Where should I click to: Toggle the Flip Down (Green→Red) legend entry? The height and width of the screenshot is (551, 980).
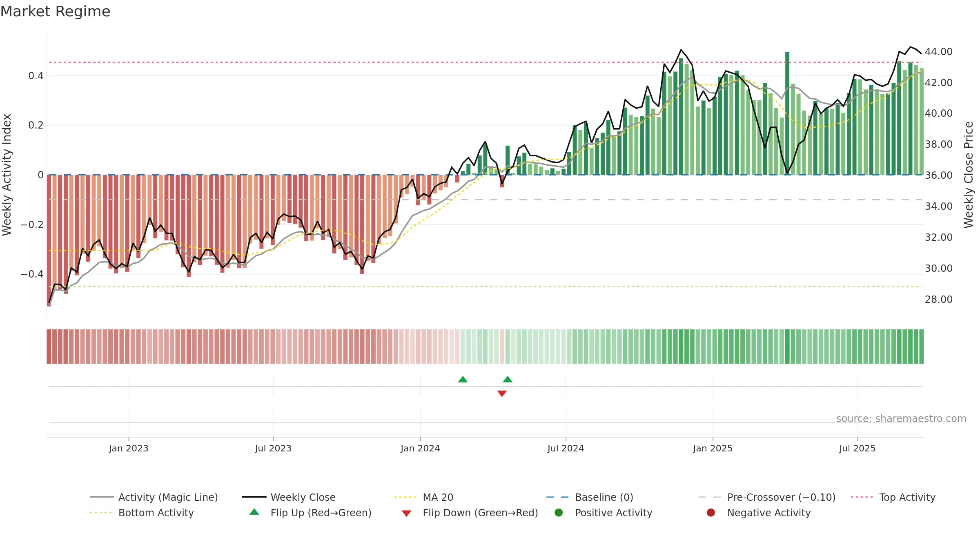click(x=470, y=513)
